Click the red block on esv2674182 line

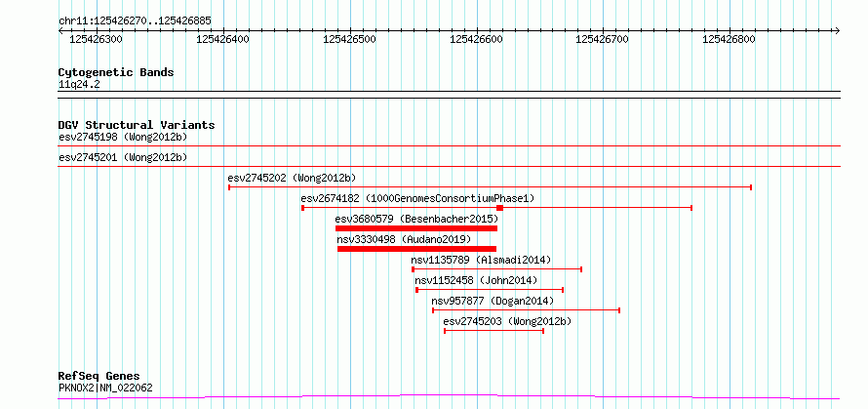point(500,207)
